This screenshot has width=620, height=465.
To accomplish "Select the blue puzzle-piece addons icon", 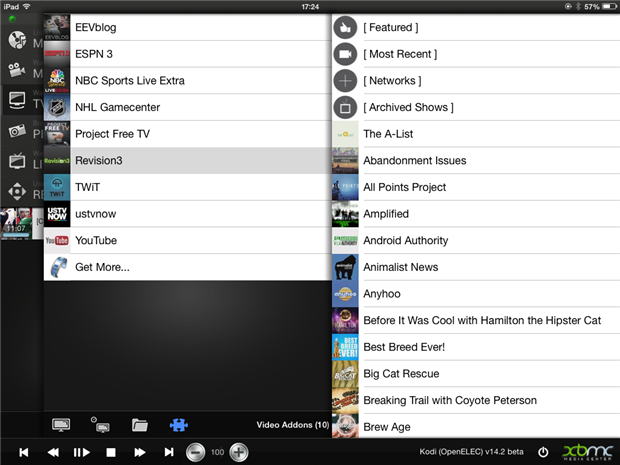I will click(179, 425).
